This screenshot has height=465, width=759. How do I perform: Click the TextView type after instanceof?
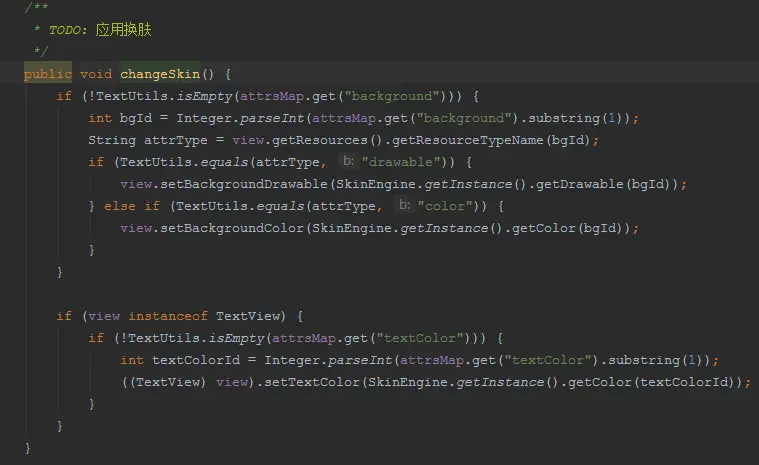[248, 316]
